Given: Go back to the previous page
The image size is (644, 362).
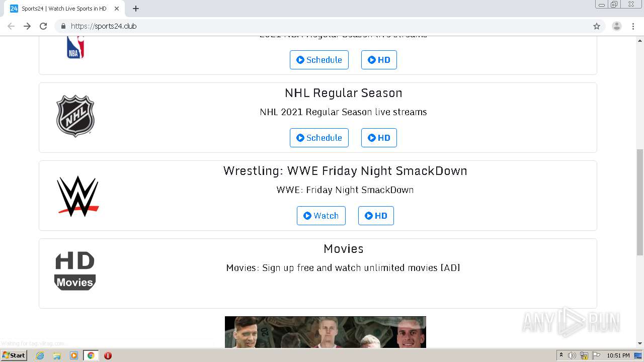Looking at the screenshot, I should tap(11, 26).
